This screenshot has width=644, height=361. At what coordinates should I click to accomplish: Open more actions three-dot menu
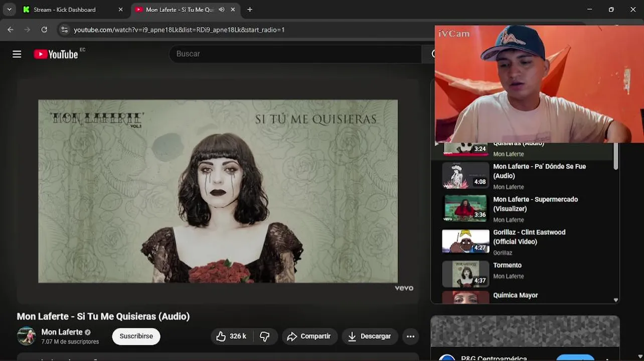click(x=411, y=336)
